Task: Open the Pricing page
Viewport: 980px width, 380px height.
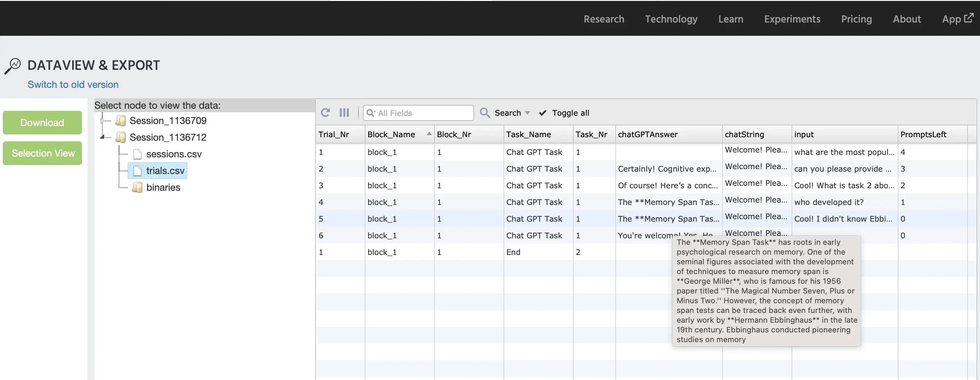Action: tap(856, 19)
